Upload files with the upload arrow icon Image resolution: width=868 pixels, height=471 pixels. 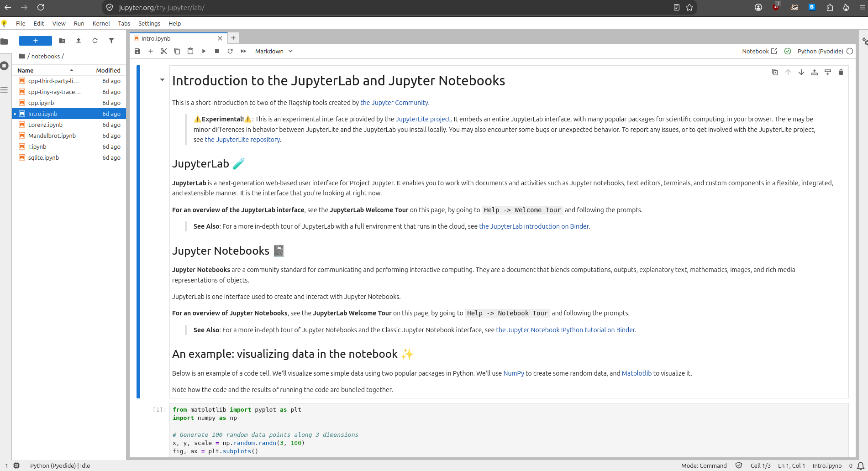pyautogui.click(x=79, y=41)
